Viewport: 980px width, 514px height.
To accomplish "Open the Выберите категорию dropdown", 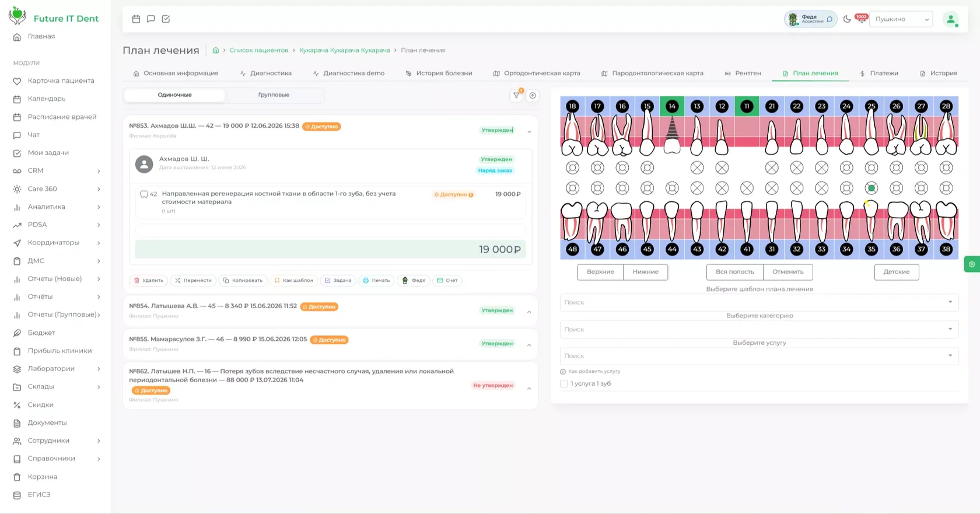I will [x=759, y=329].
